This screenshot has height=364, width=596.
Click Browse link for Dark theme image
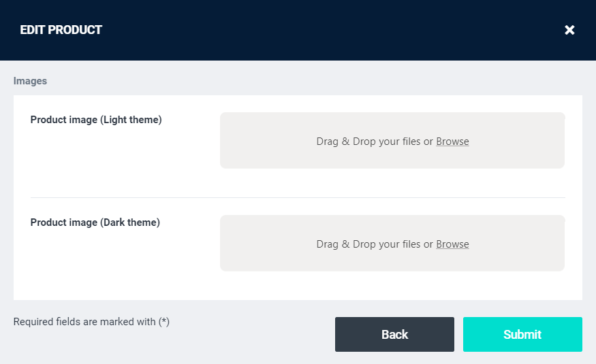(x=452, y=244)
